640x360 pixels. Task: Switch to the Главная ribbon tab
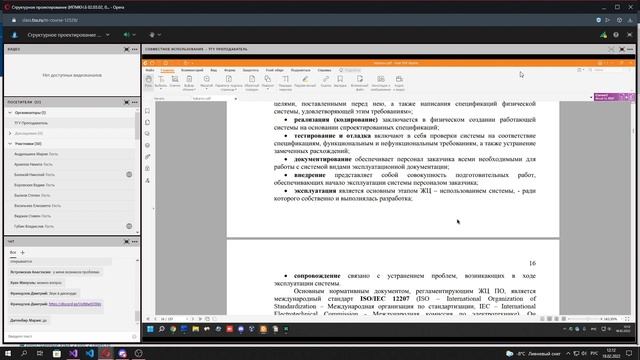pos(167,70)
